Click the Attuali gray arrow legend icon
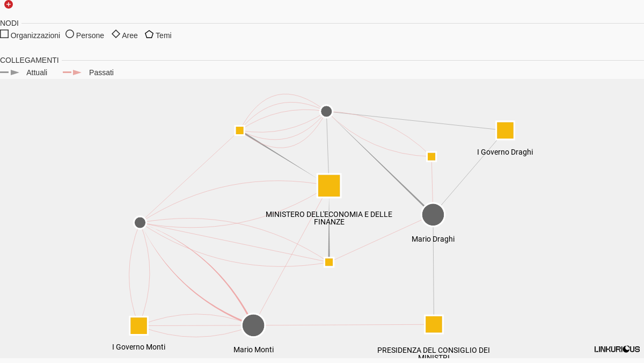 (x=10, y=72)
